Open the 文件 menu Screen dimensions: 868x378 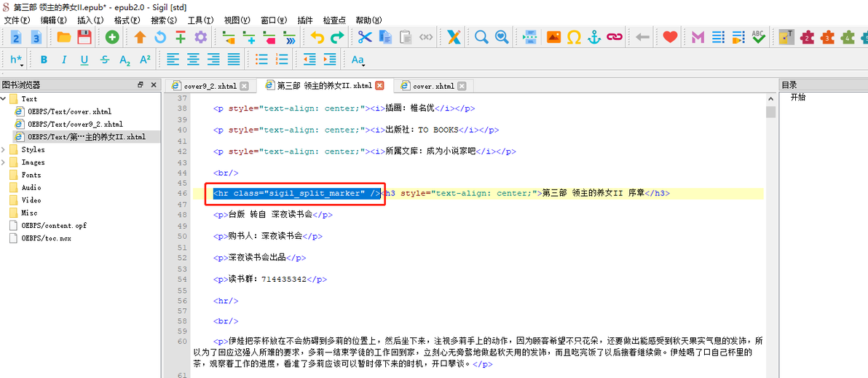[x=16, y=20]
